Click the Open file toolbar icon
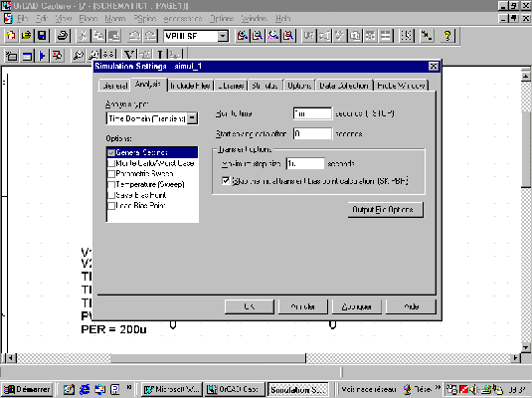Image resolution: width=532 pixels, height=398 pixels. click(x=27, y=36)
